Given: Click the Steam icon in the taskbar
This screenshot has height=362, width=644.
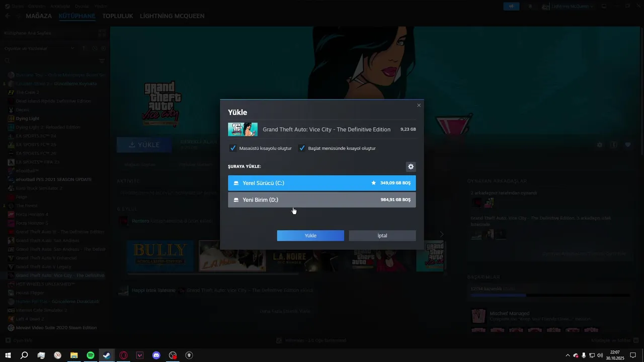Looking at the screenshot, I should (107, 355).
